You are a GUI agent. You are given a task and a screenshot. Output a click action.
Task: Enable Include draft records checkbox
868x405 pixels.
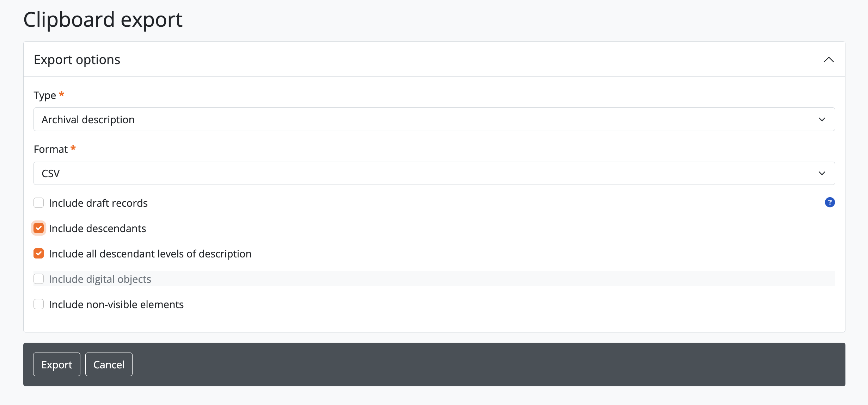pyautogui.click(x=39, y=203)
